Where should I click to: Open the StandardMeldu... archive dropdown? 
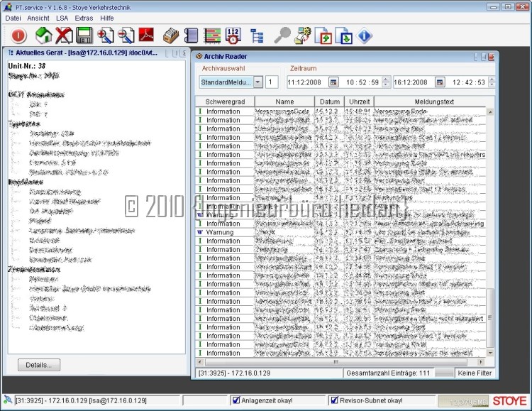coord(258,82)
